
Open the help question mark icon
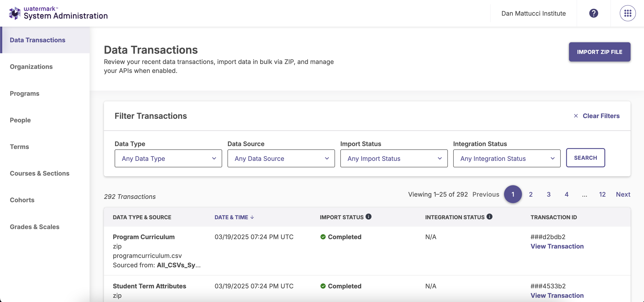pos(593,13)
